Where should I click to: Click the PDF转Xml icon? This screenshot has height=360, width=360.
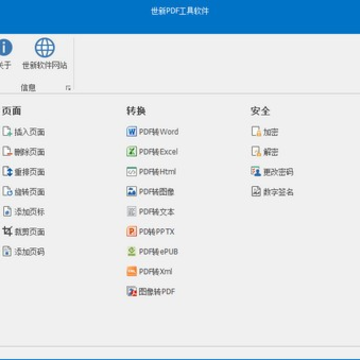(x=132, y=271)
